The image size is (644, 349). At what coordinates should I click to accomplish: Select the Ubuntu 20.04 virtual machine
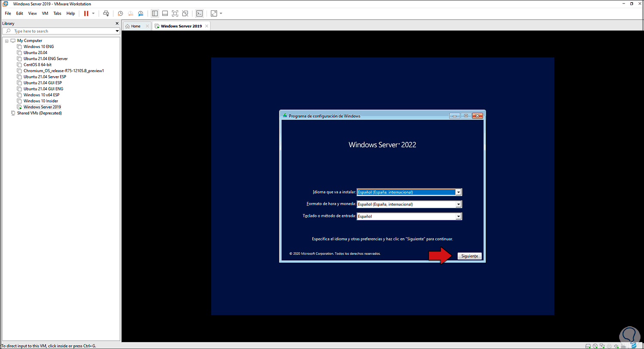point(35,52)
